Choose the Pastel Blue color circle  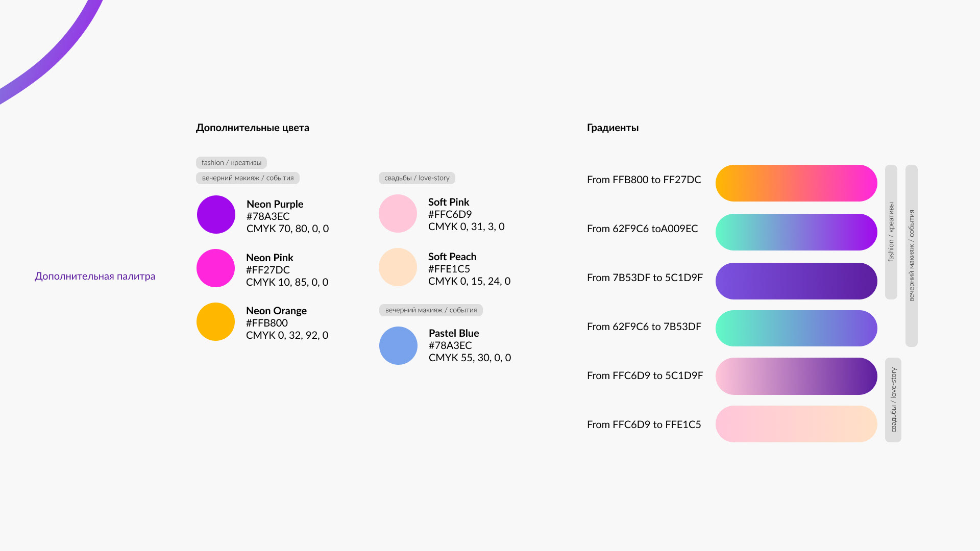398,345
